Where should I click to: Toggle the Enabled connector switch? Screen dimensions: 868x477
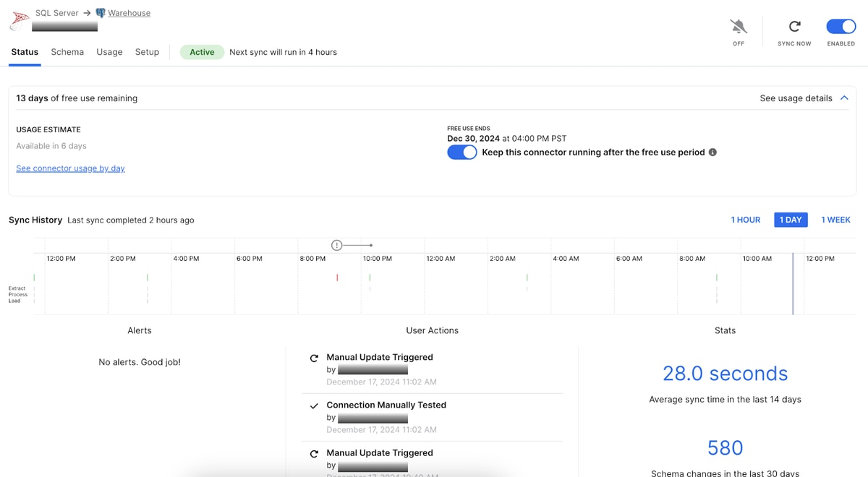pos(841,27)
